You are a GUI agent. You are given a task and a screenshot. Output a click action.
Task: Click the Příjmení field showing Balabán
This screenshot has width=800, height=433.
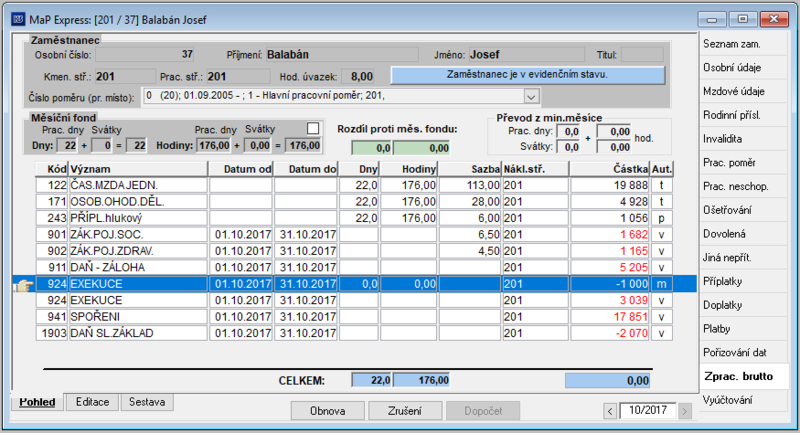pos(342,55)
